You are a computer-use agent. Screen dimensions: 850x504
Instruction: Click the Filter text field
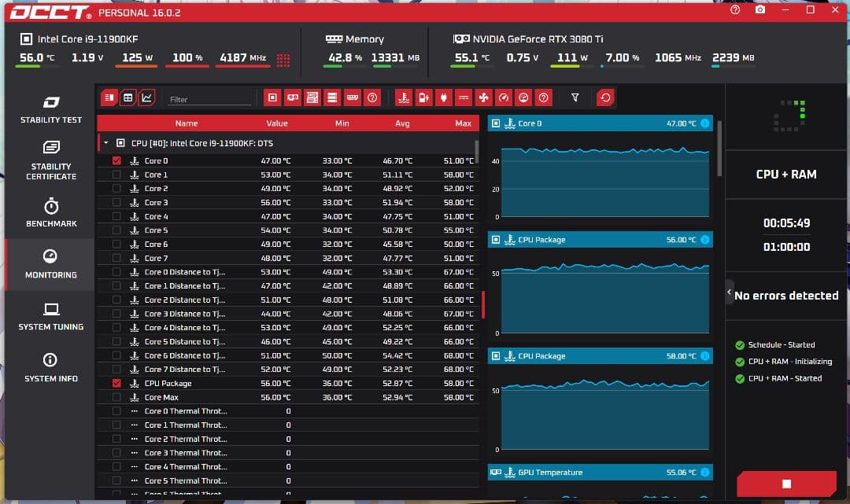point(209,100)
